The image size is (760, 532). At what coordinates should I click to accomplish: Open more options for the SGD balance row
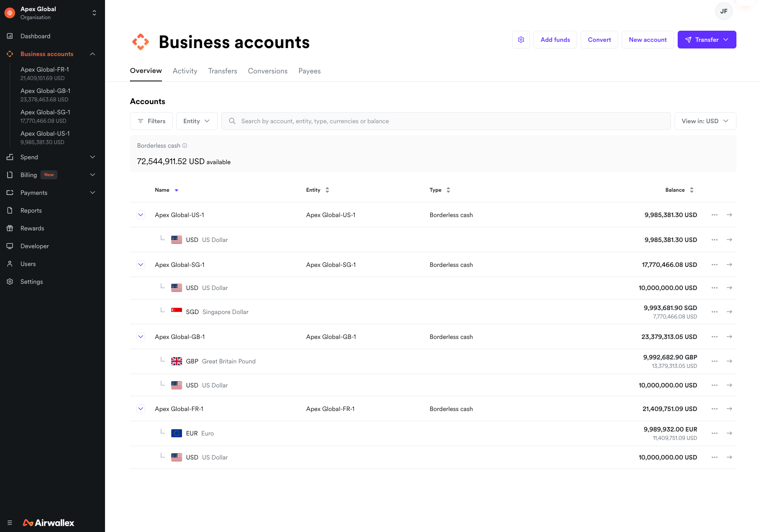coord(715,312)
